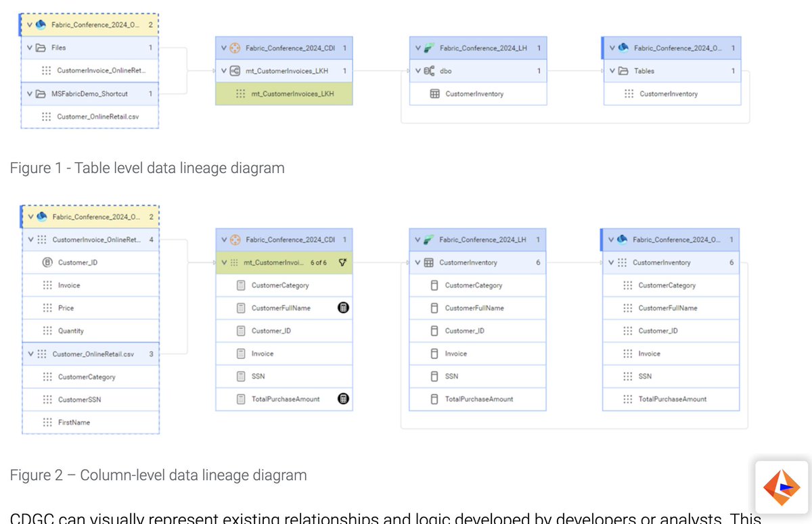This screenshot has width=812, height=524.
Task: Click the column icon beside Invoice in lakehouse CustomerInventory table
Action: tap(434, 354)
